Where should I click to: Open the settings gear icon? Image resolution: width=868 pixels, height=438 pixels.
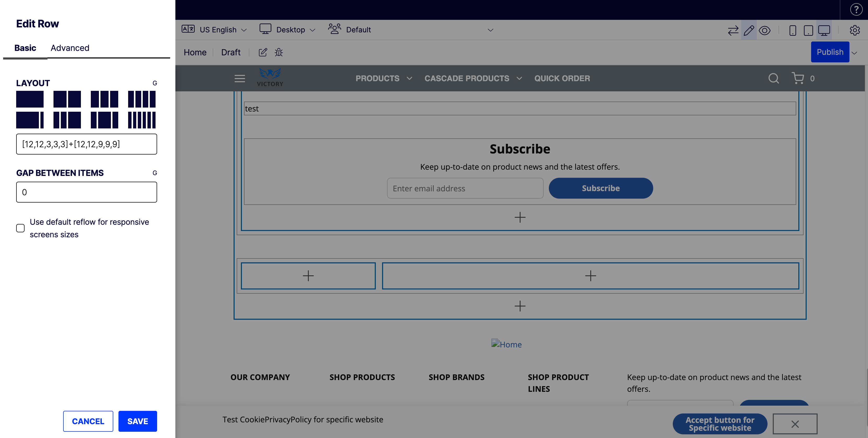[x=854, y=30]
